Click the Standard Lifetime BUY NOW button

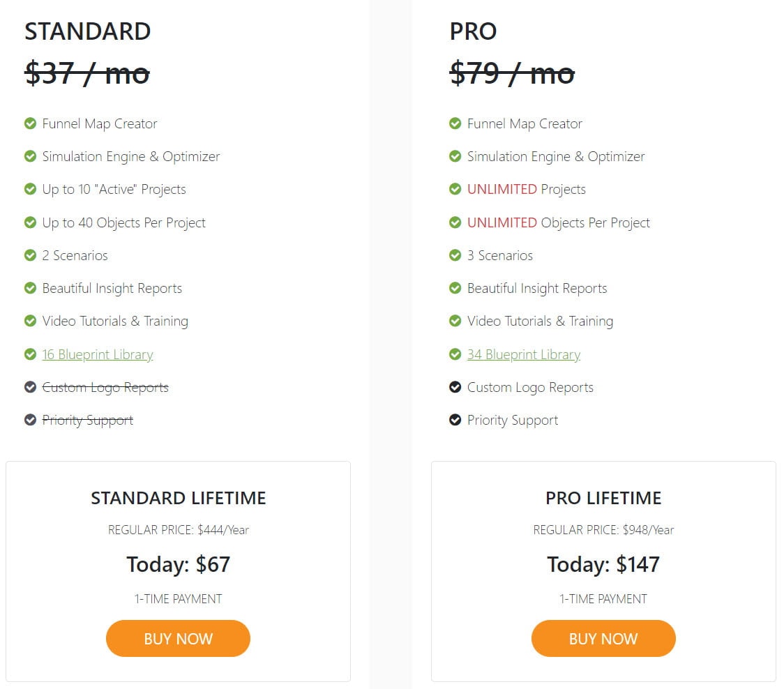point(178,639)
